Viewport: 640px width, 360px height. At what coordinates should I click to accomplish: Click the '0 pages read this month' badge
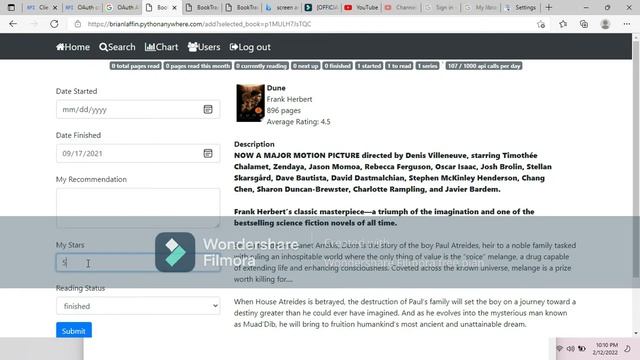click(x=198, y=66)
